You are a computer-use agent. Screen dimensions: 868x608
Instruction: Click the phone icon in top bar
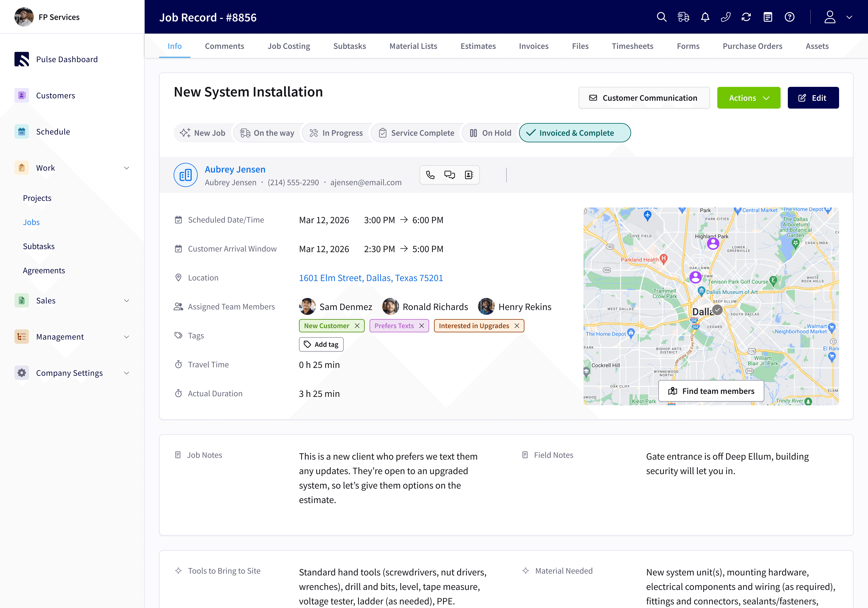pos(726,17)
